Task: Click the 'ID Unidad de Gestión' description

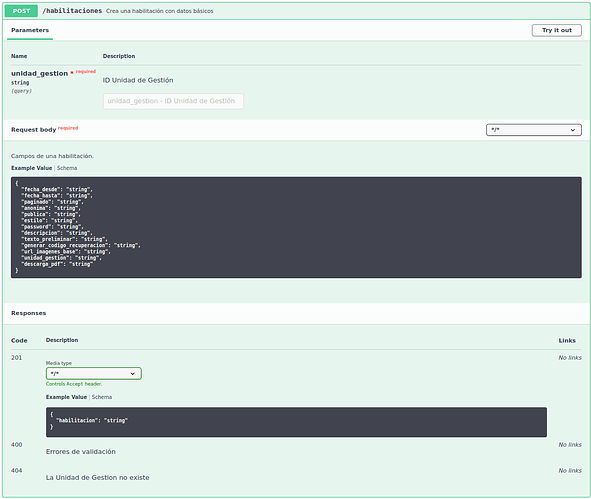Action: click(138, 80)
